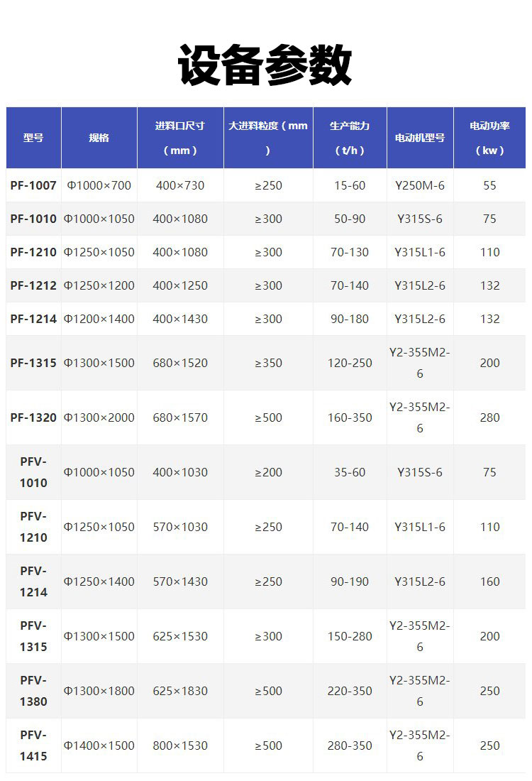This screenshot has height=781, width=532.
Task: Click the 800×1530 feed size value
Action: point(180,745)
